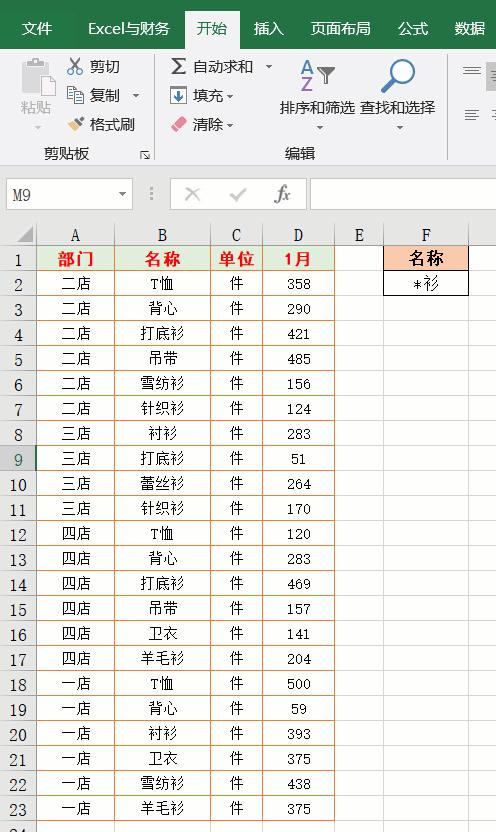The image size is (496, 832).
Task: Select cell with value 469
Action: point(299,584)
